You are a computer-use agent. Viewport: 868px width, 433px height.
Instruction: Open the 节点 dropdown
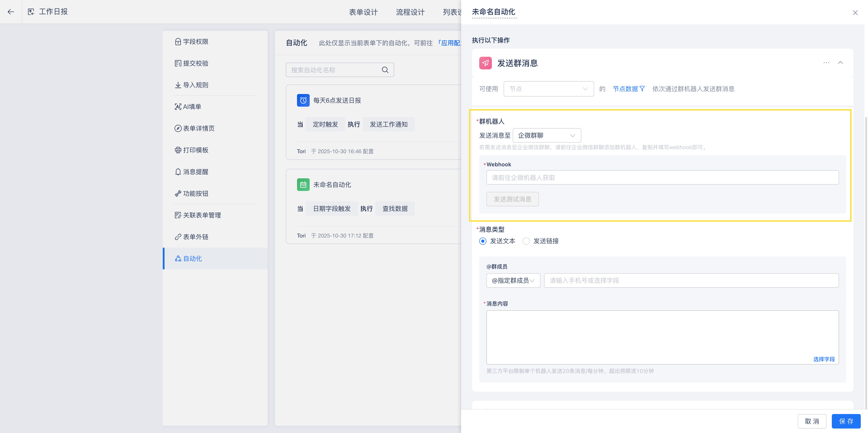[x=549, y=89]
